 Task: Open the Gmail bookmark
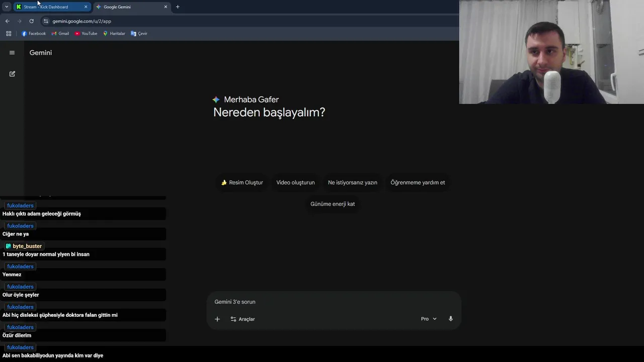(x=60, y=34)
